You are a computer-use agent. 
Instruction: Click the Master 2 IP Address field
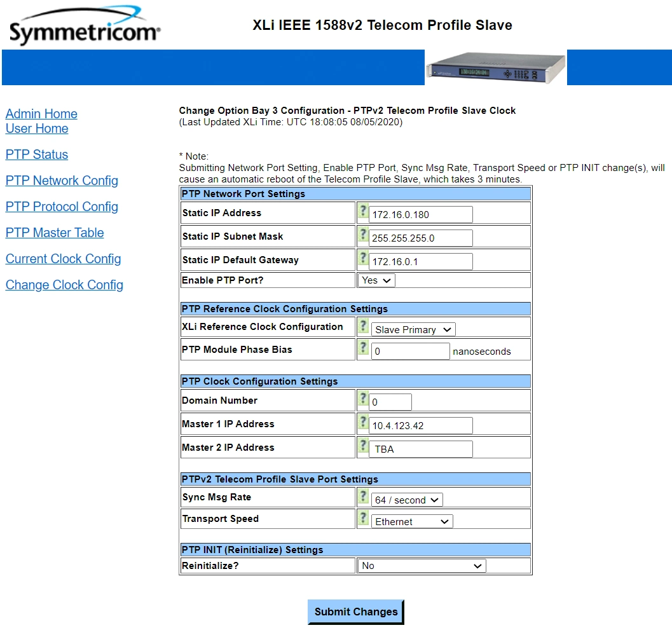click(420, 449)
